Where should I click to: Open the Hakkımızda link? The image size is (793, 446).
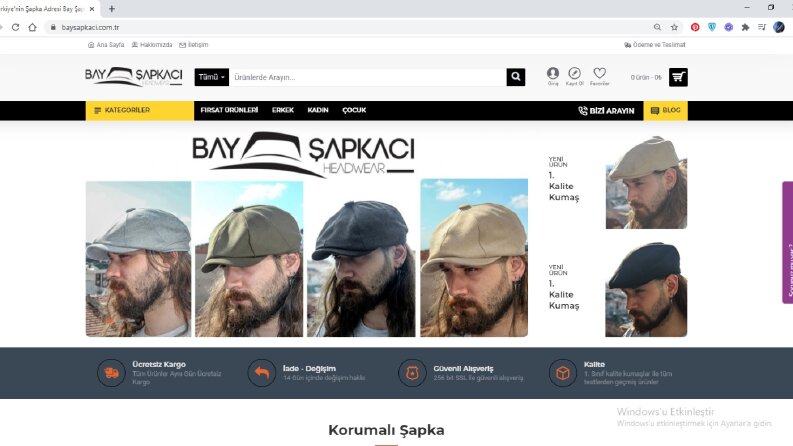click(152, 44)
